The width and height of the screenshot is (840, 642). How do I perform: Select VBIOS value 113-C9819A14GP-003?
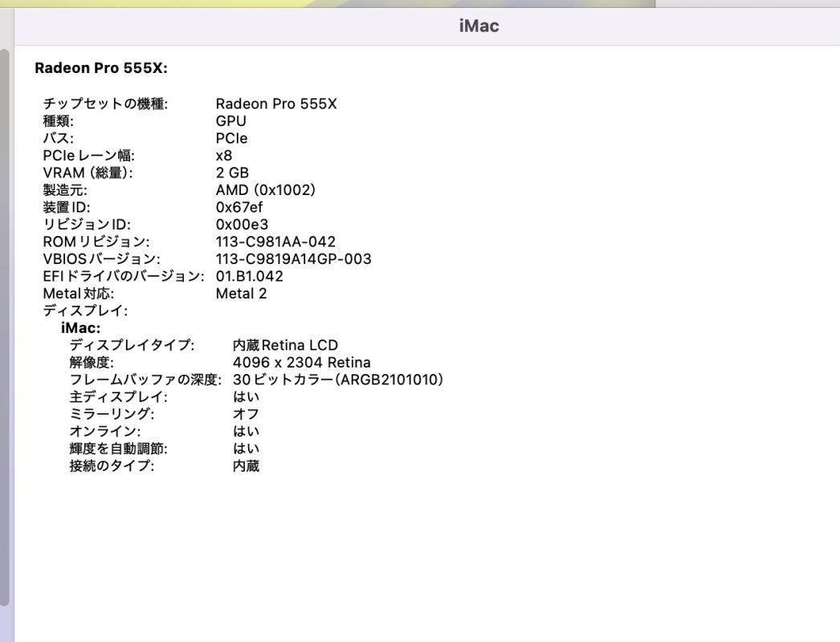coord(294,259)
